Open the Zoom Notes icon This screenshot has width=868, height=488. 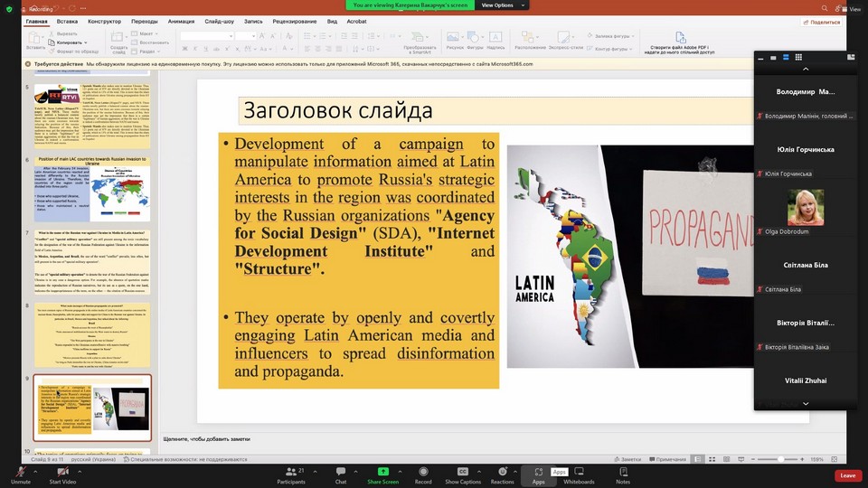tap(623, 472)
